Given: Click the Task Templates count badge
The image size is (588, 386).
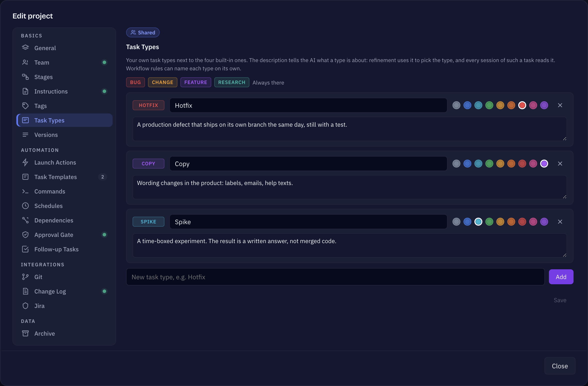Looking at the screenshot, I should pos(102,177).
